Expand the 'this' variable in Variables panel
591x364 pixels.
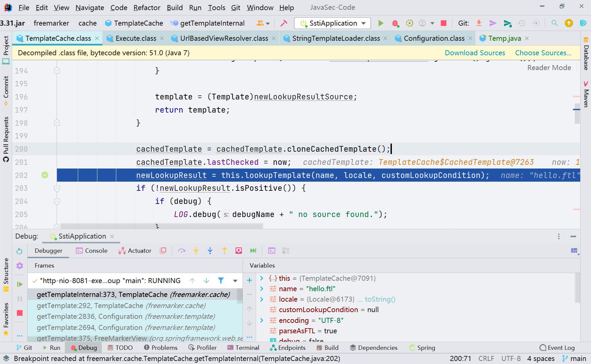(x=262, y=278)
